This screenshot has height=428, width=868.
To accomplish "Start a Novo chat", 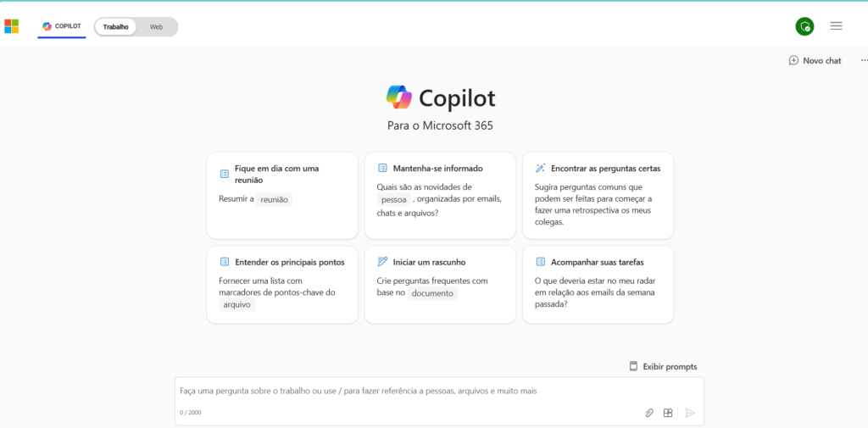I will [x=815, y=60].
